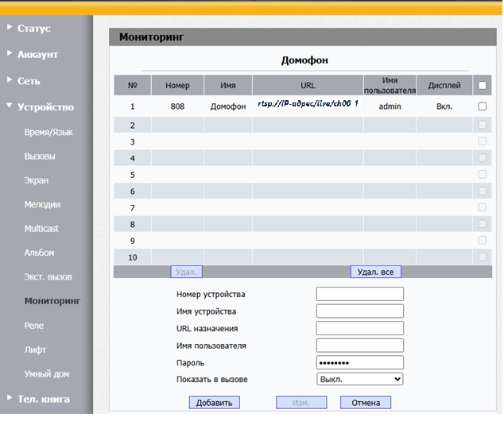Click the Домофон name cell in row 1
The width and height of the screenshot is (504, 421).
coord(228,106)
